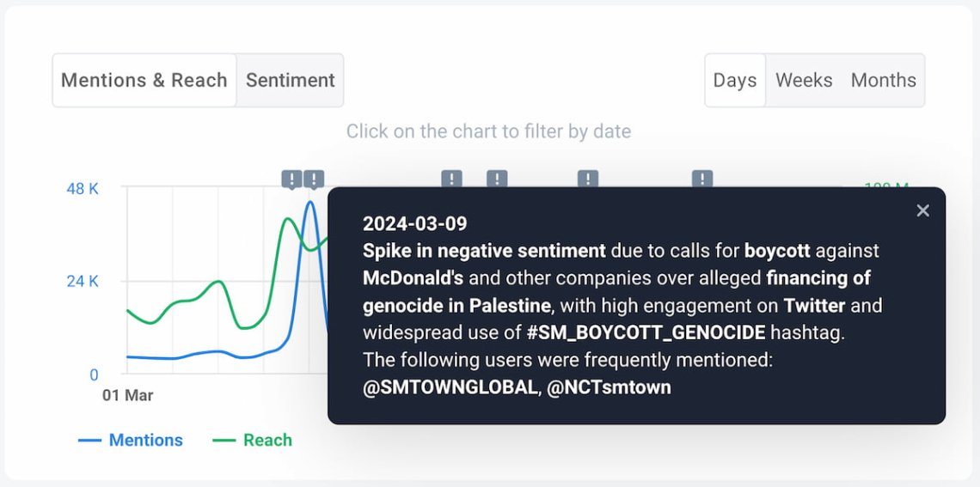The height and width of the screenshot is (487, 980).
Task: Click the @NCTsmtown user mention
Action: [609, 387]
